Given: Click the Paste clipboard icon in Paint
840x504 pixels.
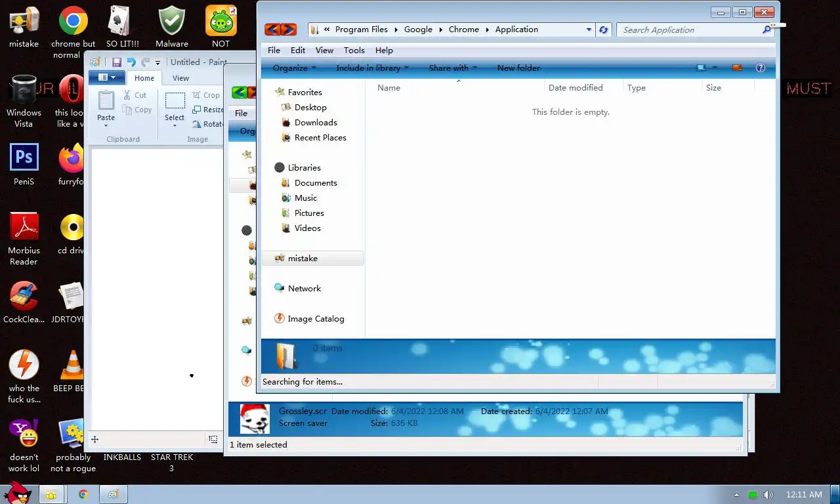Looking at the screenshot, I should pos(106,100).
